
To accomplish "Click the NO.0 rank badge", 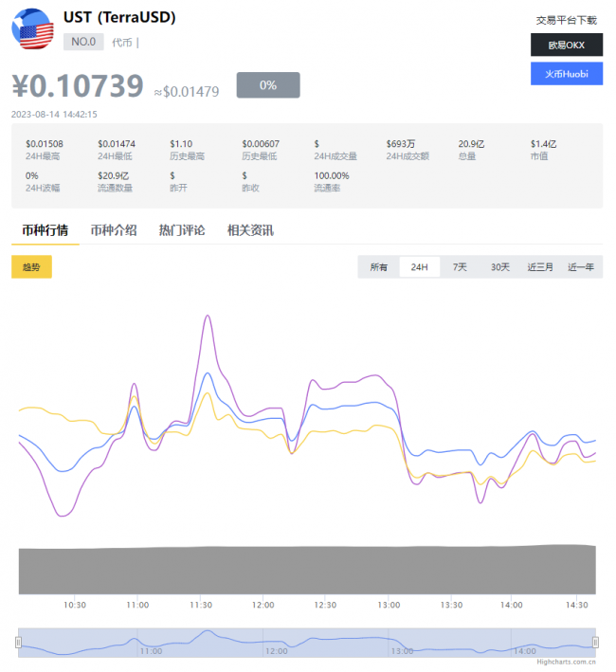I will click(83, 42).
